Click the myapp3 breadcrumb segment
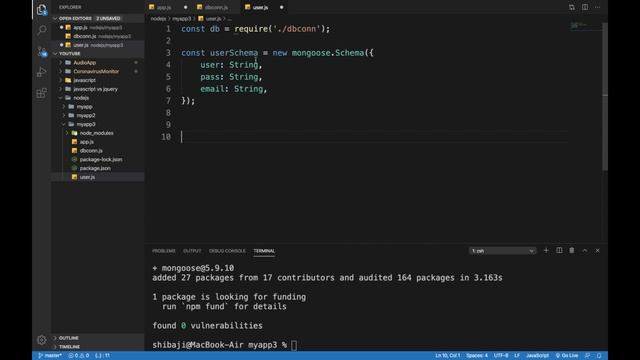Screen dimensions: 640x360 [181, 19]
